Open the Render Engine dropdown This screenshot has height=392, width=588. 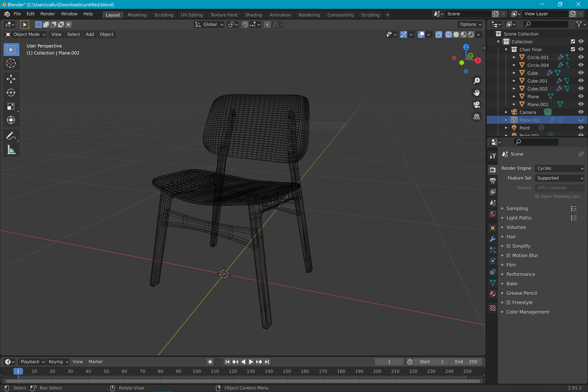click(x=560, y=168)
